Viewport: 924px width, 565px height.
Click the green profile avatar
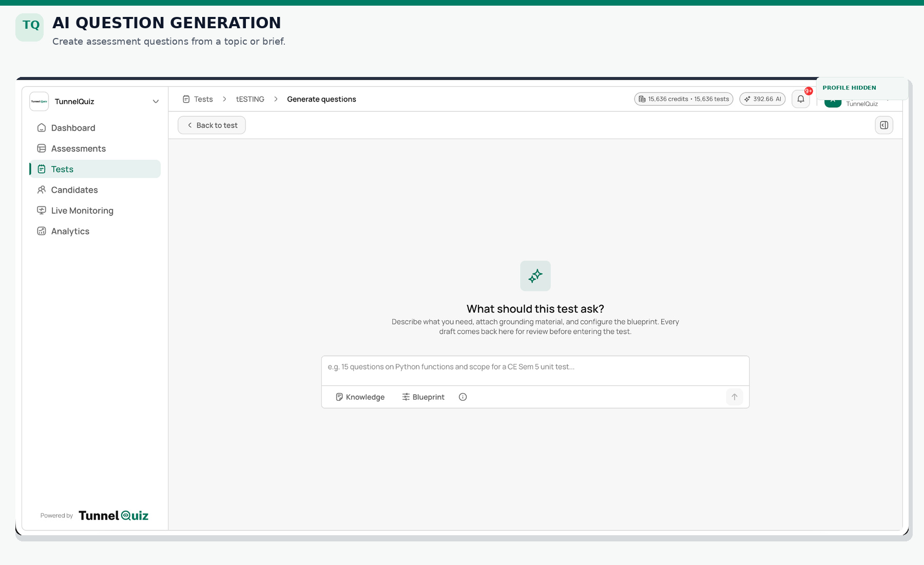click(x=833, y=103)
